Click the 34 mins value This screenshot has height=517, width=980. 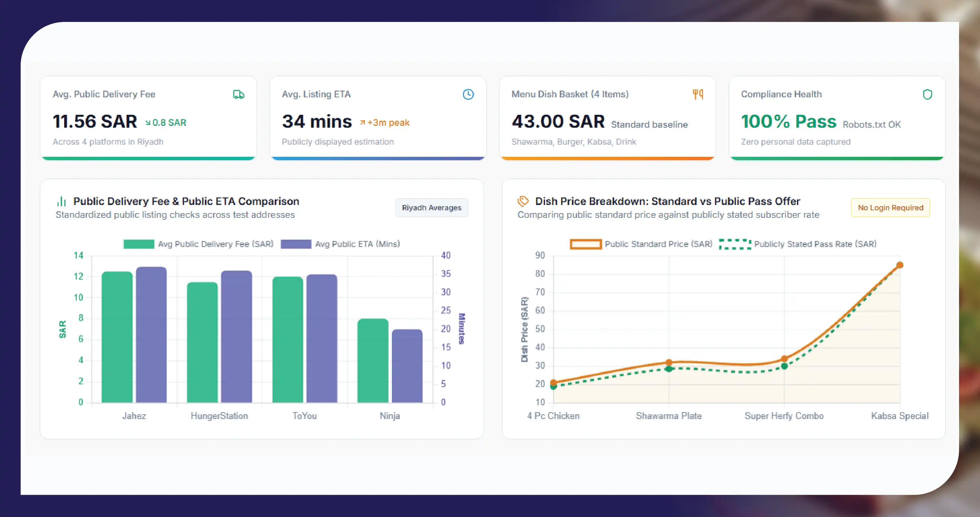pyautogui.click(x=317, y=121)
